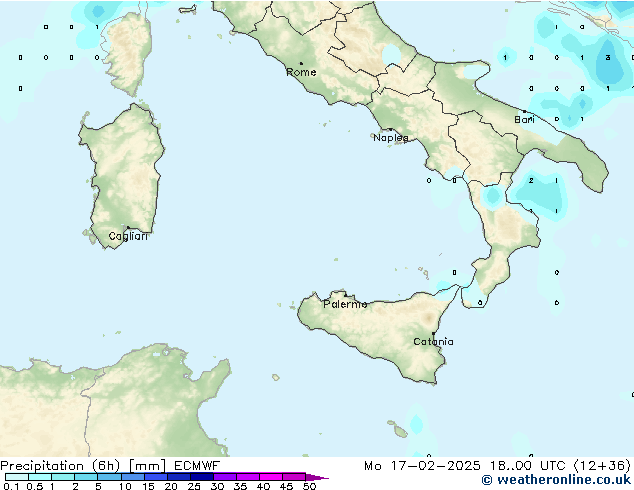
Task: Click the Rome city label
Action: point(301,72)
